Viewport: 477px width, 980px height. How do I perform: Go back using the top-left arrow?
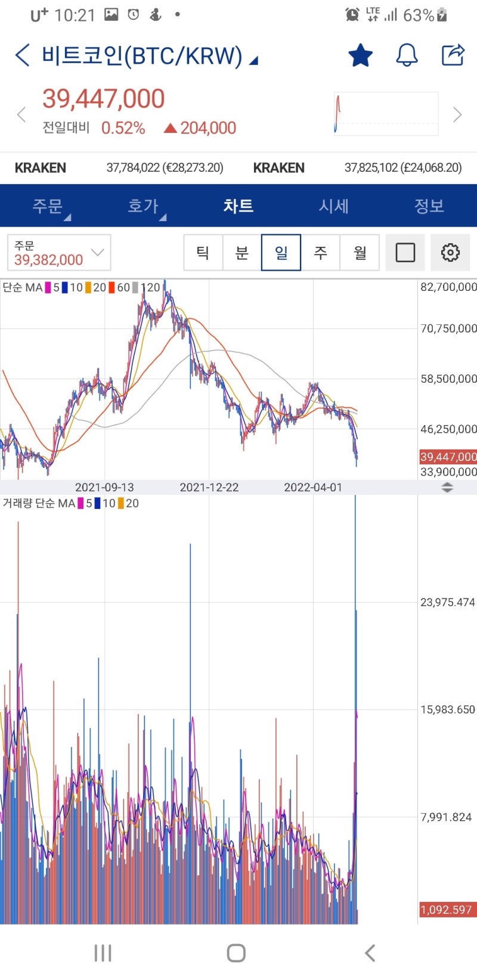coord(22,55)
